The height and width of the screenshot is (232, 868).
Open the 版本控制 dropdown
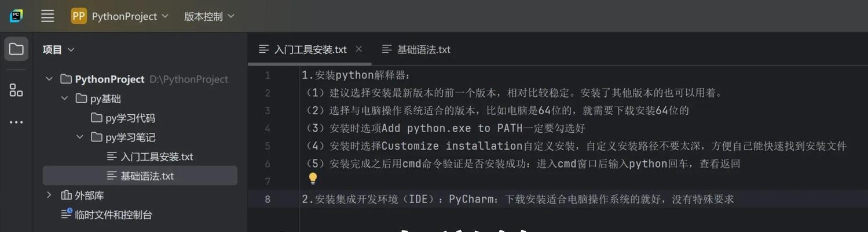point(209,16)
